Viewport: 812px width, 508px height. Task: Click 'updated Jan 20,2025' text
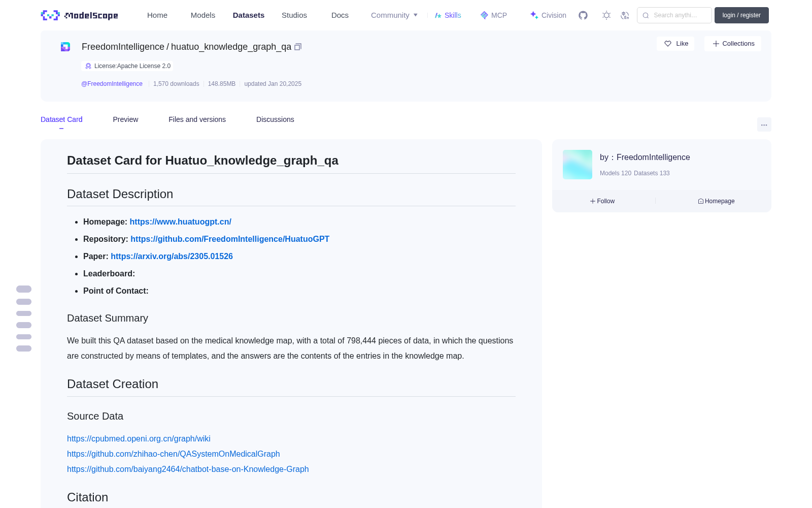tap(273, 84)
